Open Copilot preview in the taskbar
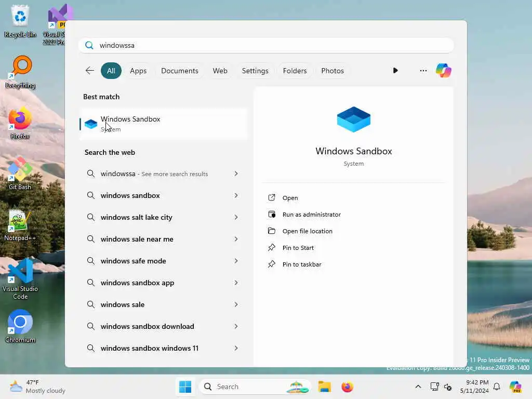Viewport: 532px width, 399px height. click(x=515, y=387)
